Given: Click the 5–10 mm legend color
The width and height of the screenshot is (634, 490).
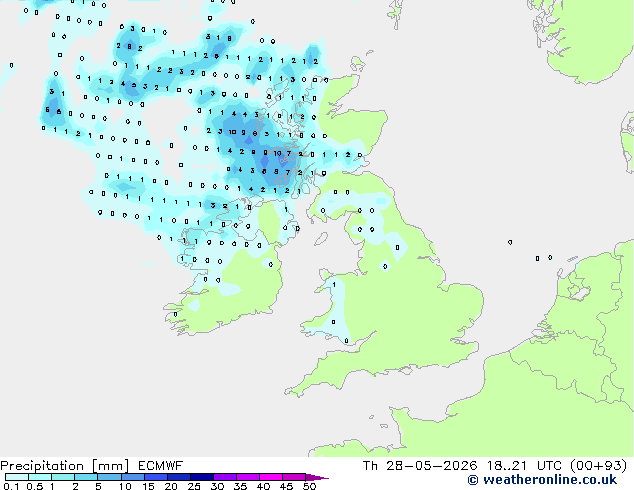Looking at the screenshot, I should coord(109,477).
